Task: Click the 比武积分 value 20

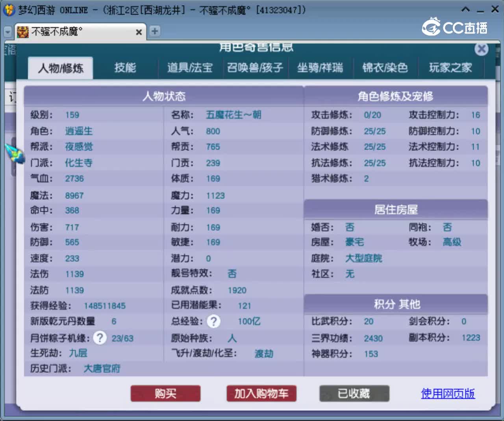Action: 369,321
